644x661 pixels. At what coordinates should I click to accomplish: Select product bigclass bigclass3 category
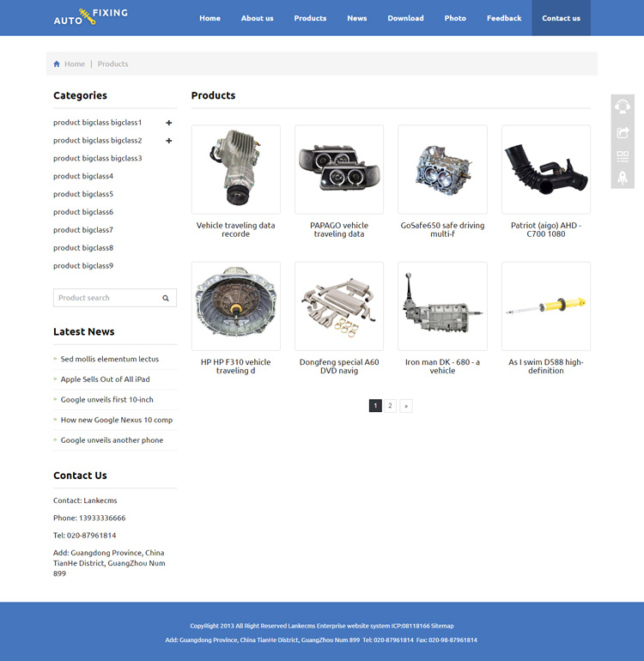click(x=97, y=159)
